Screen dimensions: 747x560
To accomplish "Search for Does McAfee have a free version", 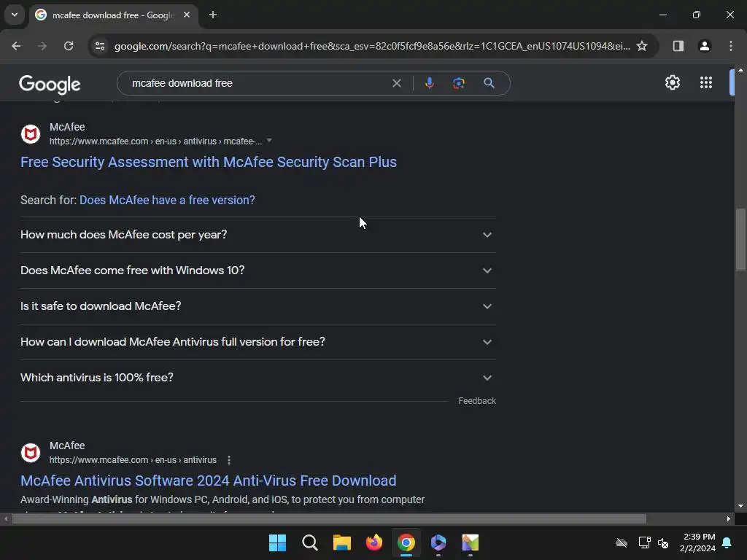I will click(x=167, y=200).
